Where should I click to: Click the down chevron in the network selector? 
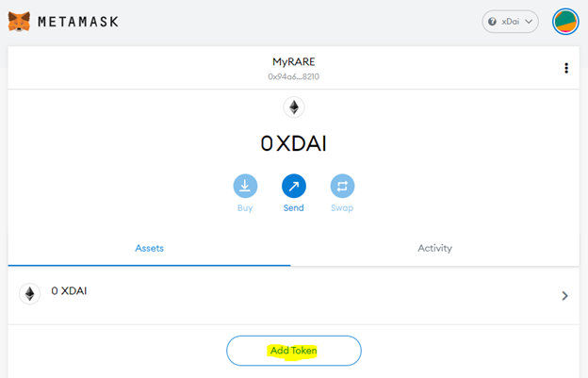pos(529,21)
